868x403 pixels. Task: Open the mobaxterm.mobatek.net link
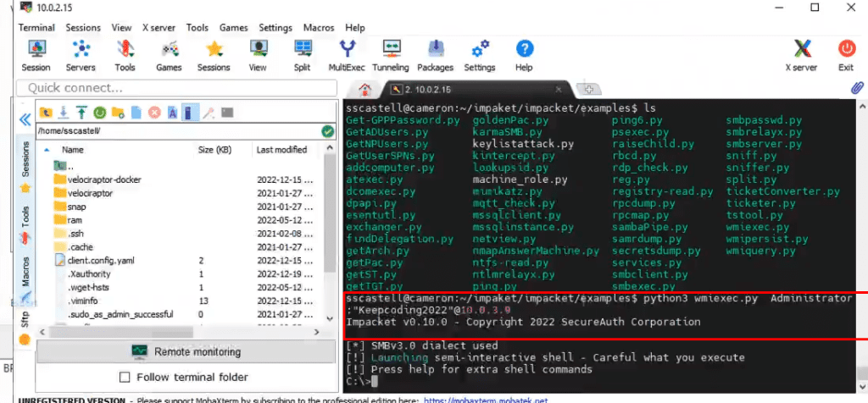point(486,400)
